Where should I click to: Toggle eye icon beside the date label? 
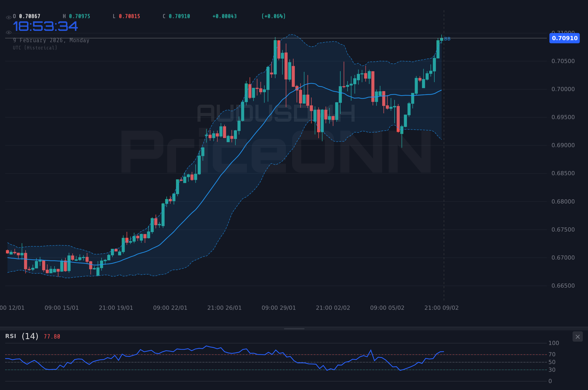(x=8, y=32)
